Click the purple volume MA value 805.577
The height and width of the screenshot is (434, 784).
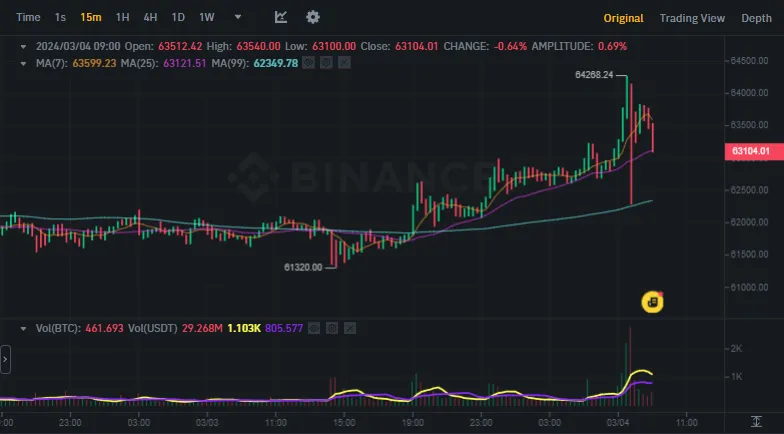coord(284,328)
